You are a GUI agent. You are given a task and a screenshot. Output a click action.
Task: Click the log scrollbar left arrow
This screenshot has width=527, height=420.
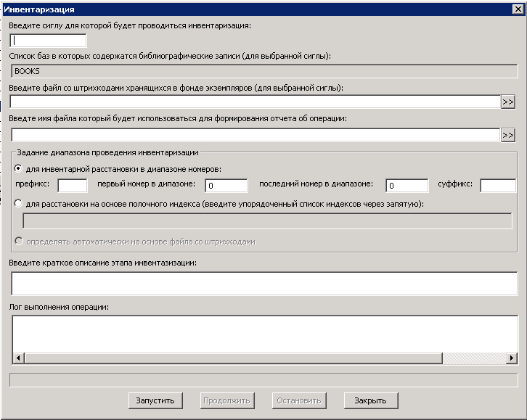point(18,358)
